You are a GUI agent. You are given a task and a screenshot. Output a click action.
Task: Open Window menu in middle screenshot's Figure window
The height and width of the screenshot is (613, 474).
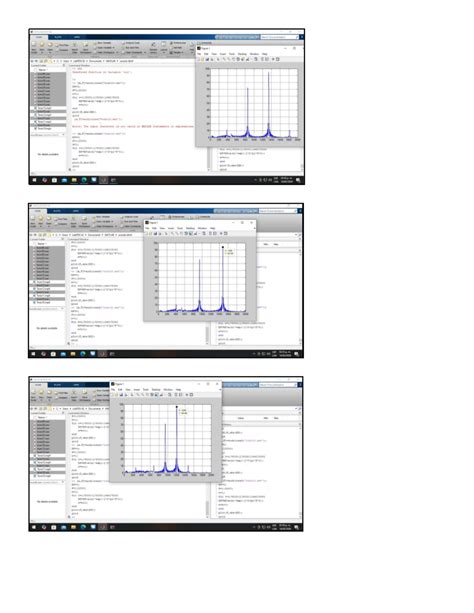[x=203, y=228]
